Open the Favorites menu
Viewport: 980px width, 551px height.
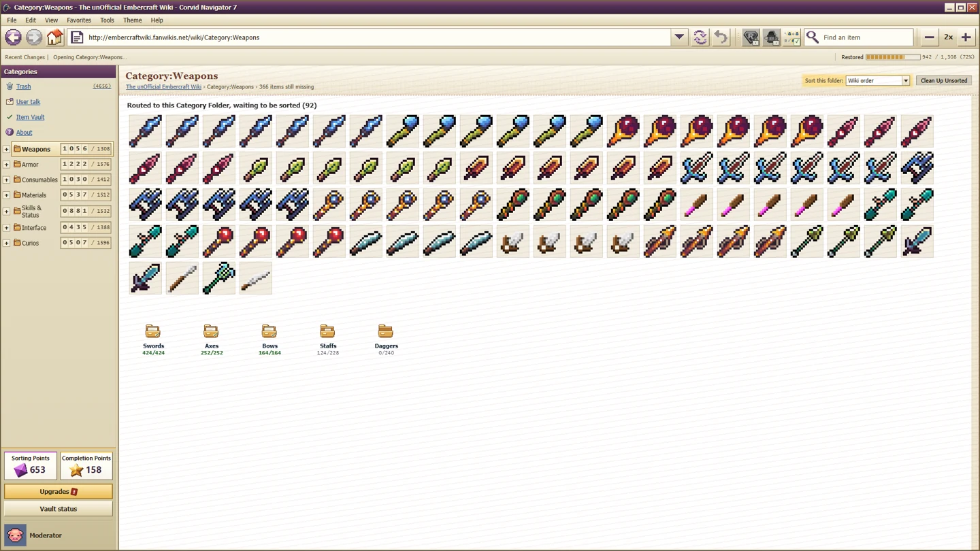click(x=79, y=20)
